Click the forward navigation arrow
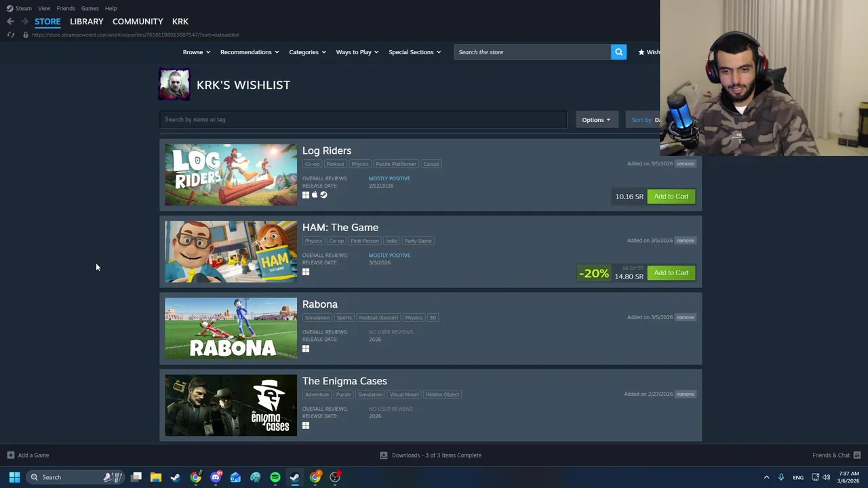868x488 pixels. (24, 22)
